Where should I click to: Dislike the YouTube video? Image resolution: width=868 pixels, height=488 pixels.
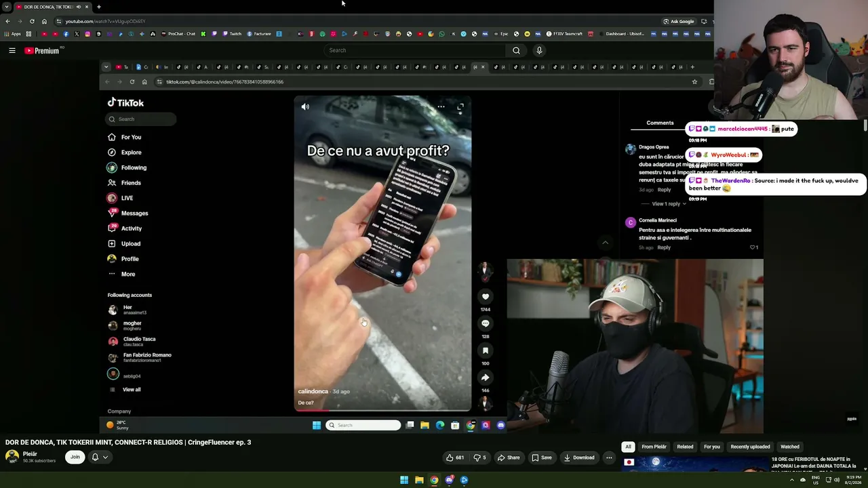(479, 457)
